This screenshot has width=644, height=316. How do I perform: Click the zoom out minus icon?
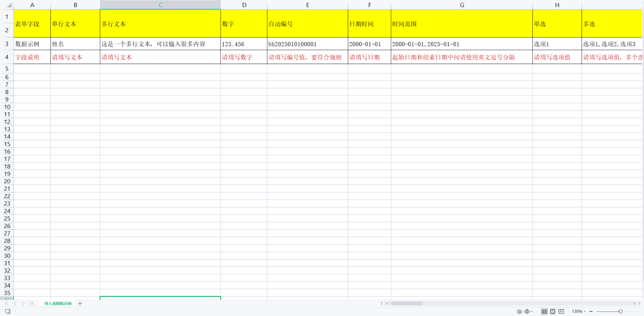(x=591, y=312)
